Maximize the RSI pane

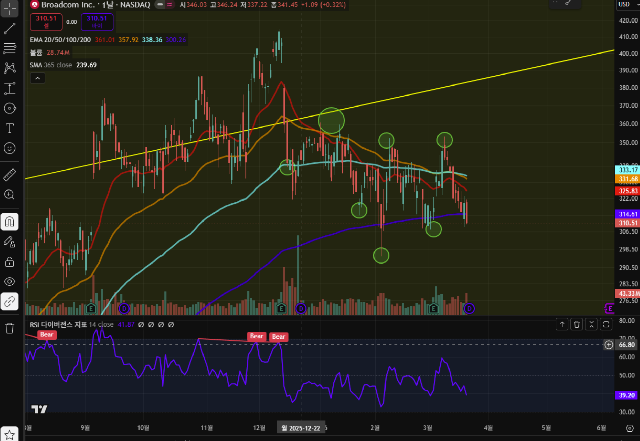[x=606, y=325]
